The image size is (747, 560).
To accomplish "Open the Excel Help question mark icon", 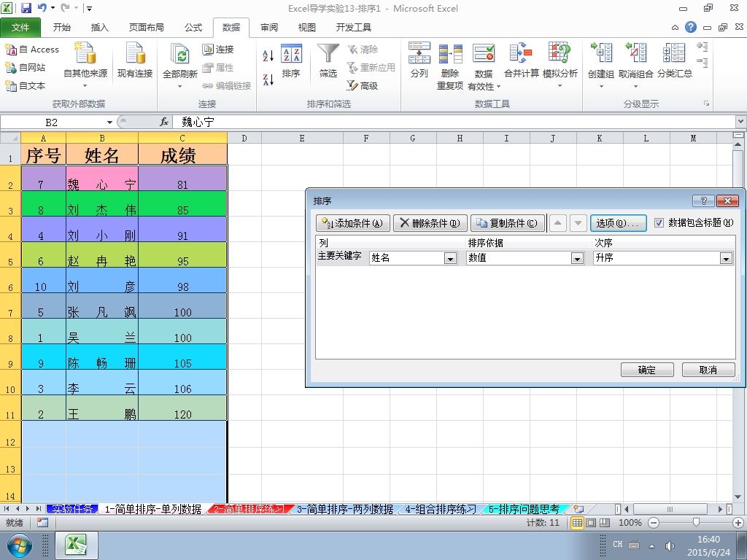I will [x=691, y=27].
